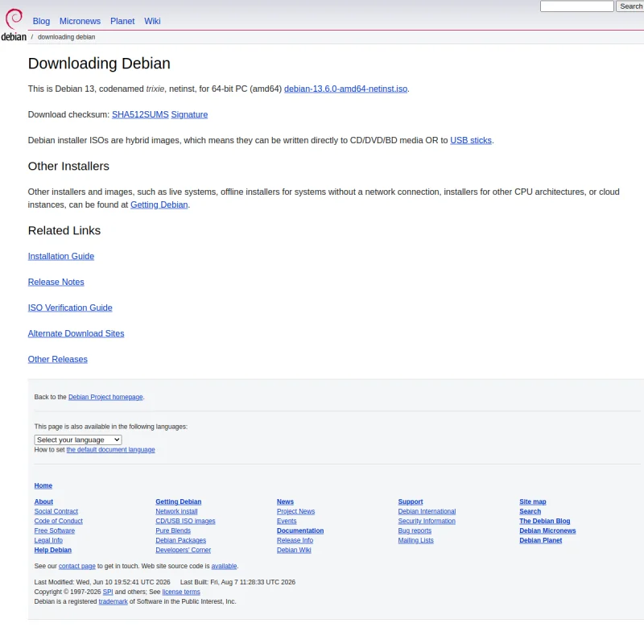Open the Project News link
Screen dimensions: 644x644
(x=295, y=511)
